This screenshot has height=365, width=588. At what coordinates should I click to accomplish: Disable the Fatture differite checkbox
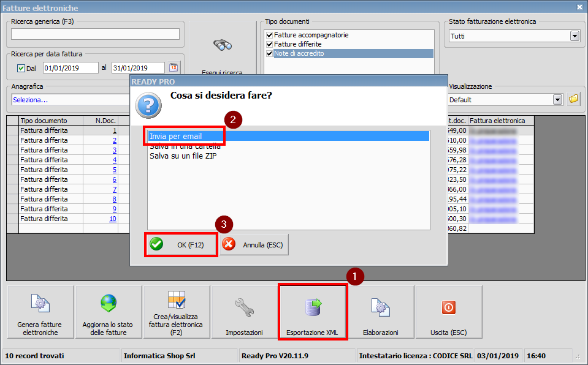(x=270, y=44)
